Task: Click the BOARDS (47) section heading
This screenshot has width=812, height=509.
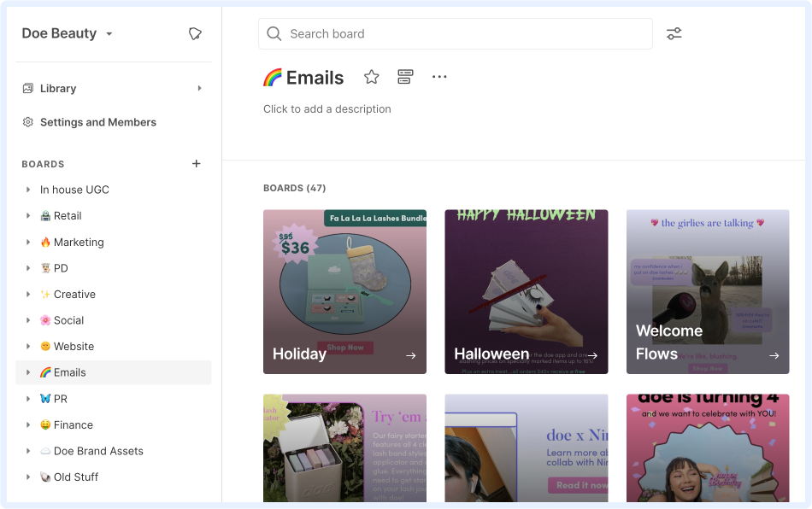Action: pos(295,188)
